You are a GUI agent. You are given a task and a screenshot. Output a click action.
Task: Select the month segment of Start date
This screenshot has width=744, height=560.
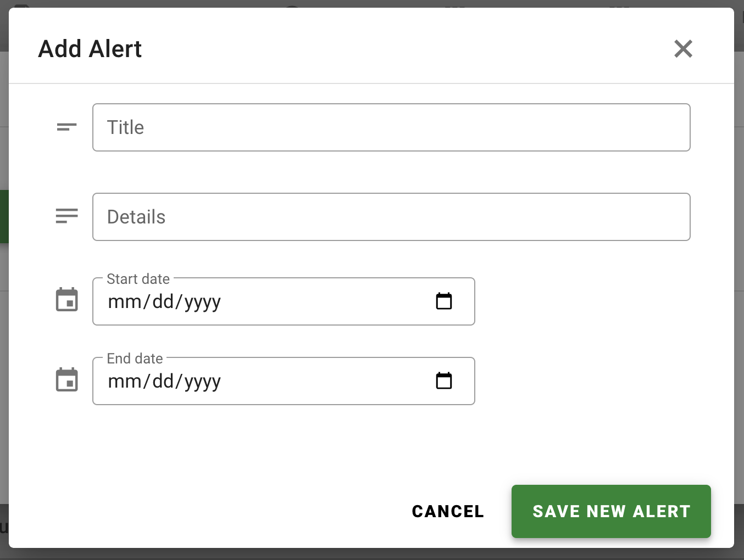point(124,301)
